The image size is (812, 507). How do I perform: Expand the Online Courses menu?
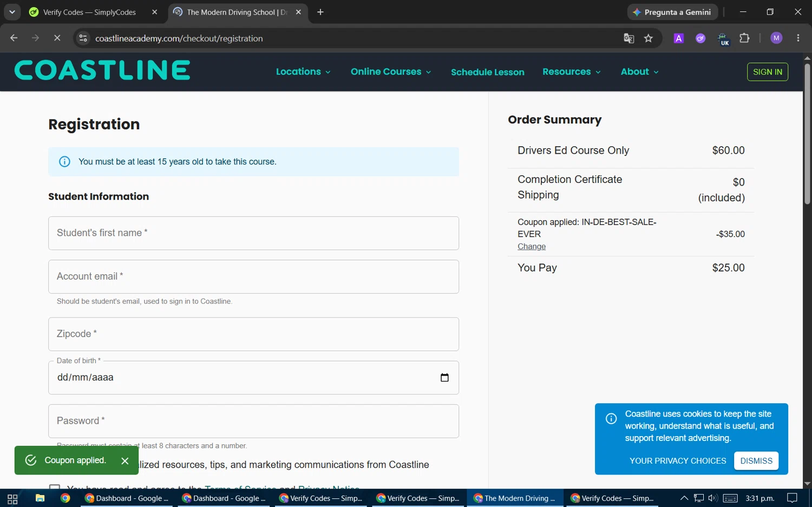point(391,71)
